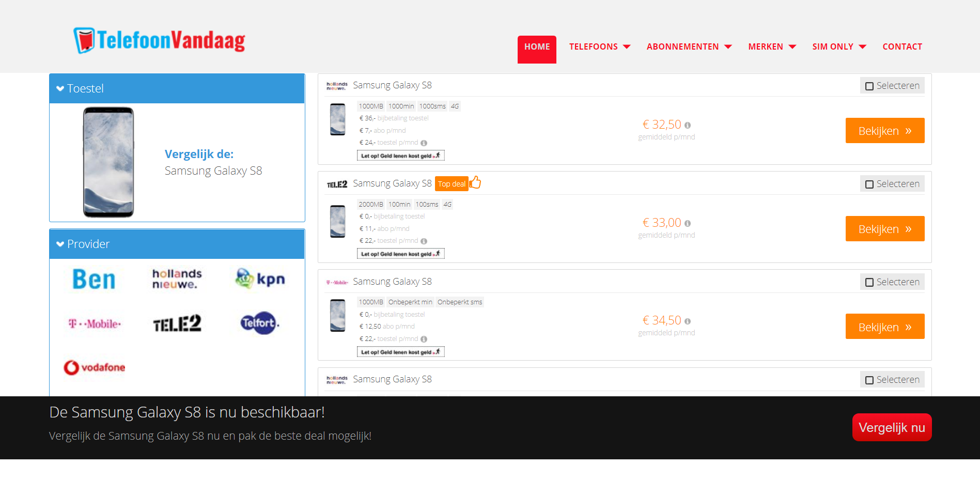Click the 'Geld lenen kost geld' warning in T-Mobile offer

(400, 352)
